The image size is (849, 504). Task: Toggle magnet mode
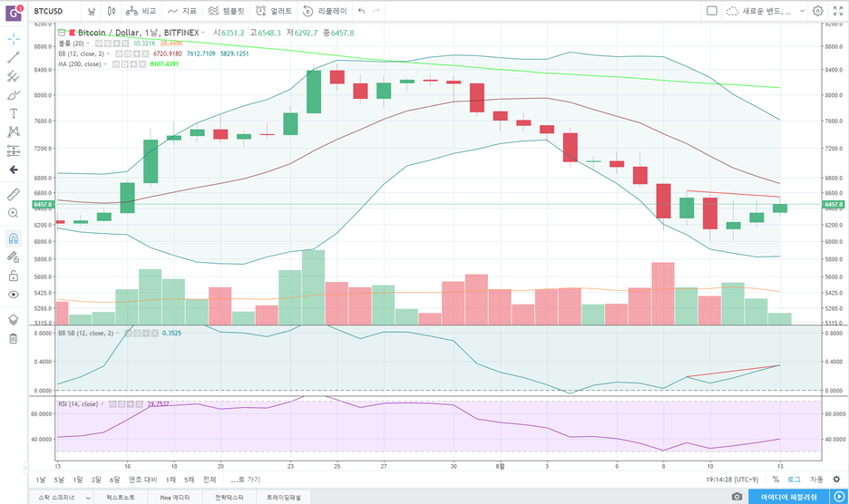click(14, 238)
